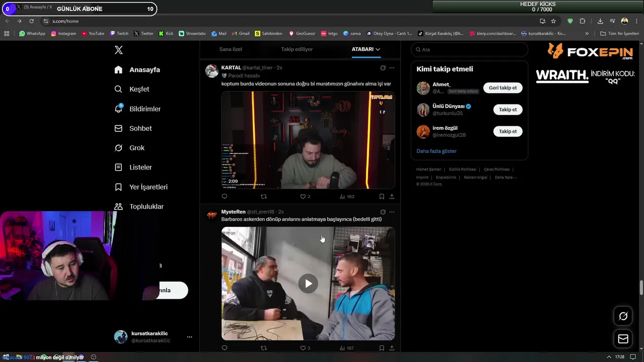Open Bildirimler notifications
This screenshot has height=362, width=644.
(137, 109)
